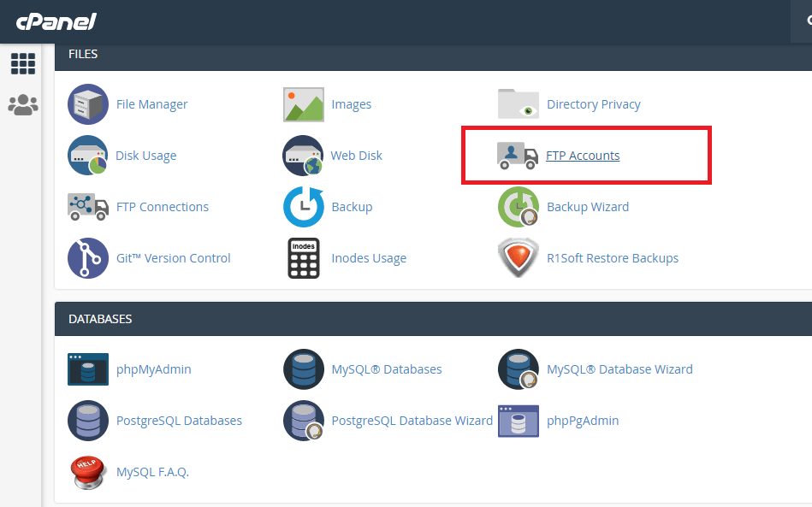
Task: Open the Inodes Usage calculator icon
Action: coord(304,257)
